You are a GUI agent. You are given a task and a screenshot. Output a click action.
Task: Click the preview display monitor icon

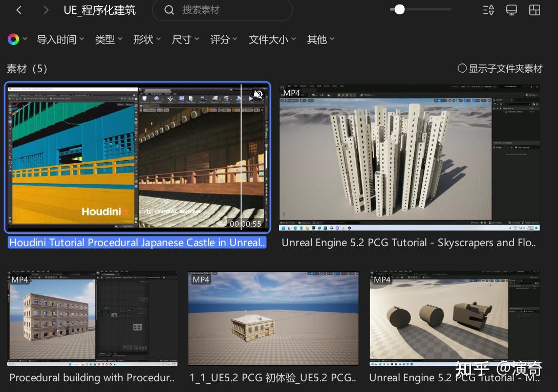coord(511,10)
